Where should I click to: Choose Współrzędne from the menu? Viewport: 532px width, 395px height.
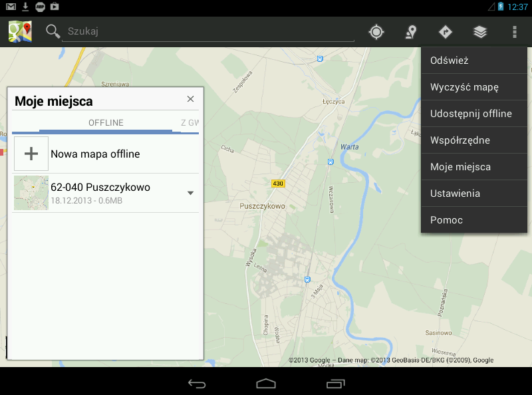click(474, 140)
